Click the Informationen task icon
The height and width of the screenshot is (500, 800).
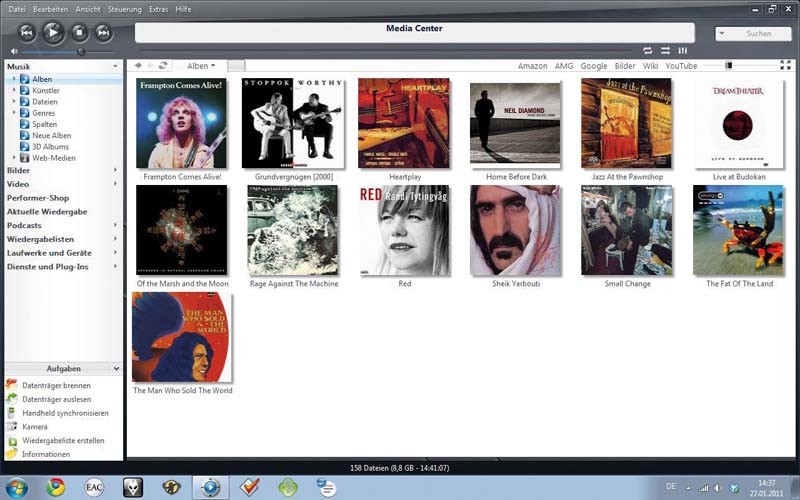coord(11,454)
